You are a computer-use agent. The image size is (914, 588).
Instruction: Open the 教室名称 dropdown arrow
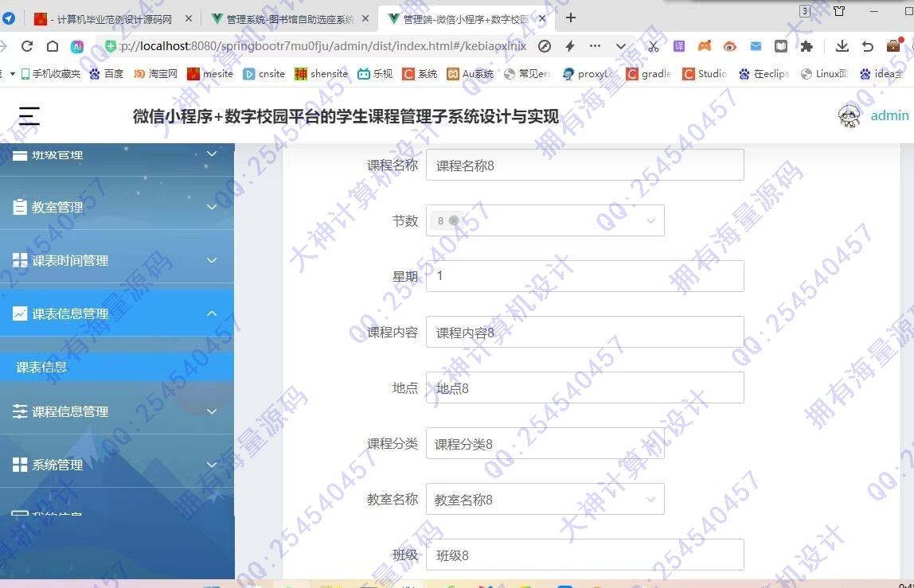pos(650,500)
